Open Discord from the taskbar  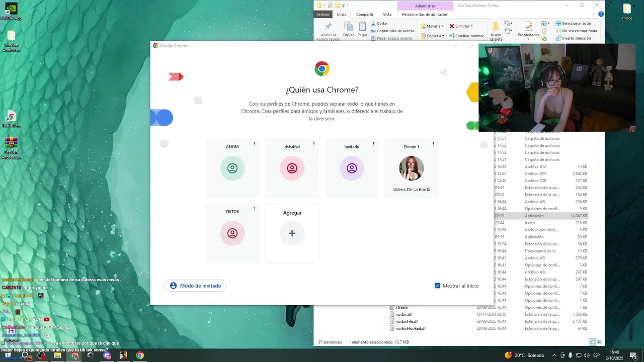click(x=107, y=355)
